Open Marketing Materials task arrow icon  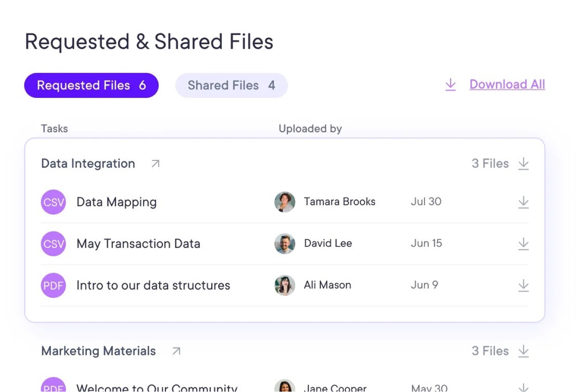click(x=176, y=351)
